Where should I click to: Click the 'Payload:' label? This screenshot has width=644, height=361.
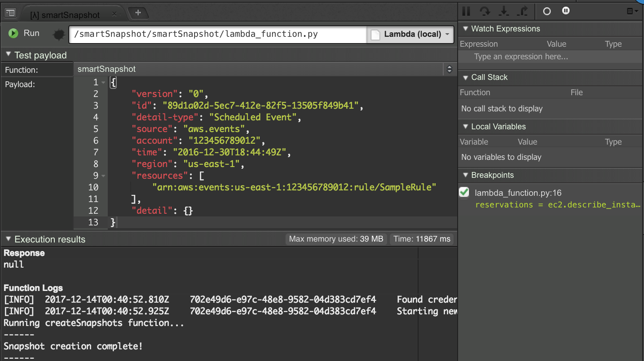(20, 84)
